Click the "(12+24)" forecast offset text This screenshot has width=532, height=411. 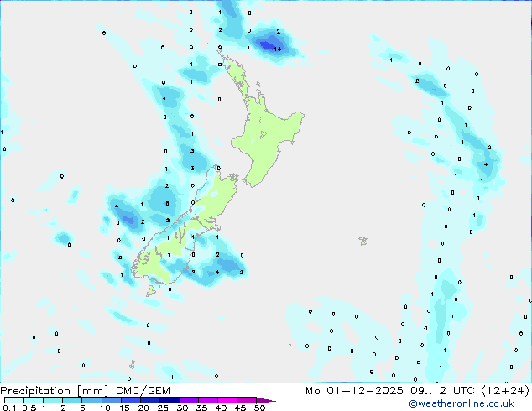505,391
